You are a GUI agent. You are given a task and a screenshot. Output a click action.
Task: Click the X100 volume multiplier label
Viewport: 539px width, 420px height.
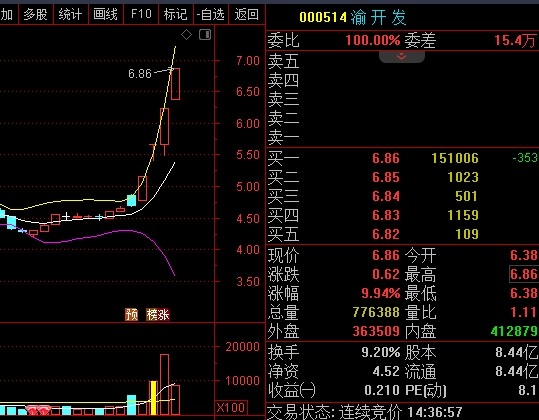pyautogui.click(x=231, y=408)
